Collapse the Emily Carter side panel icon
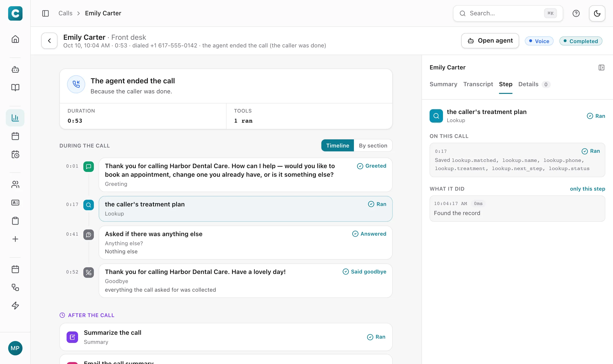The width and height of the screenshot is (613, 364). 601,68
